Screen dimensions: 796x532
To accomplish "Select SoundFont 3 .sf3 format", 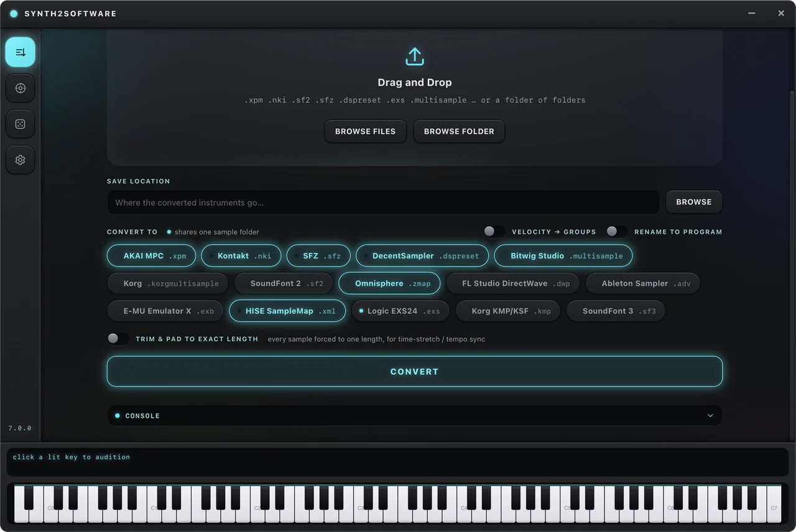I will point(616,311).
